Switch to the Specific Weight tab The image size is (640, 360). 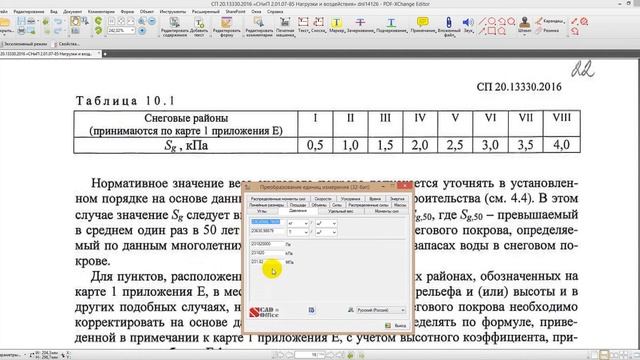(x=341, y=211)
